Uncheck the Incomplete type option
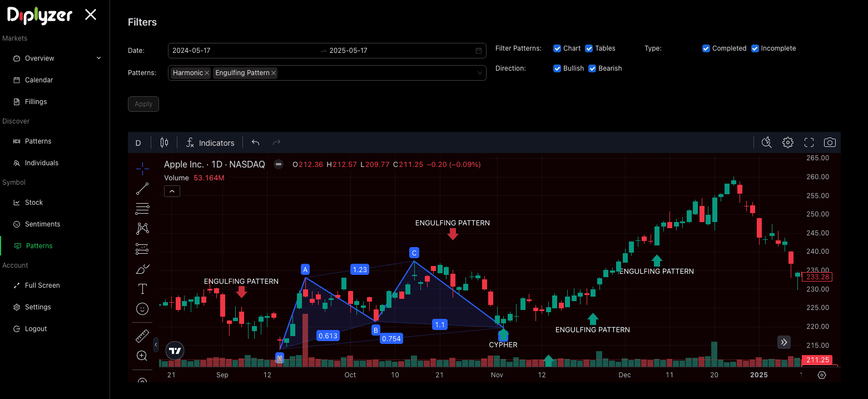 click(755, 48)
